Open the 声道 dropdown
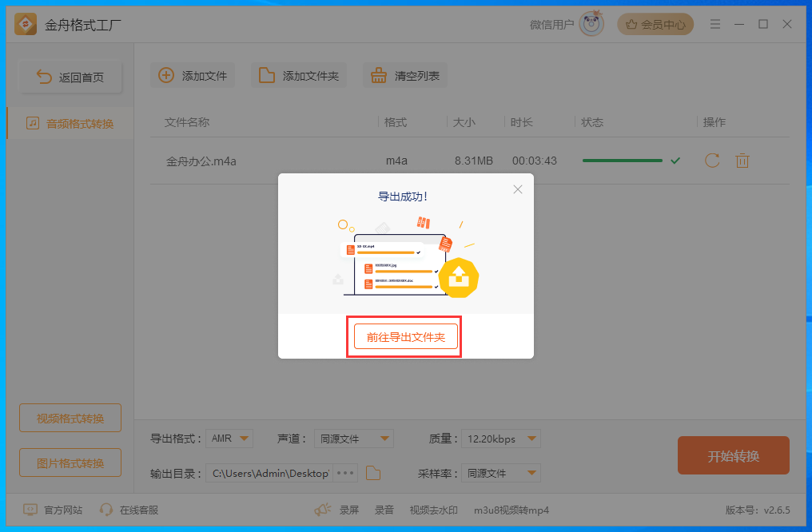Image resolution: width=812 pixels, height=532 pixels. click(354, 439)
